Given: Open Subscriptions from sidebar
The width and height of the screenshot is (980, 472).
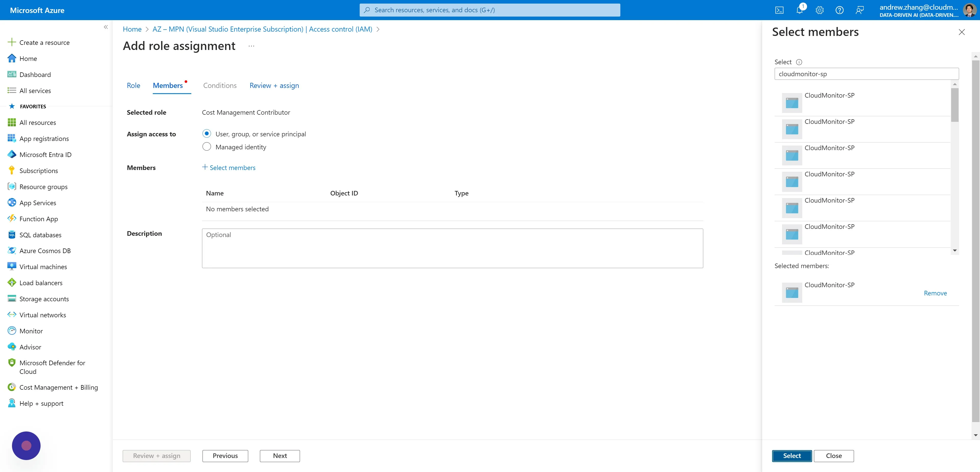Looking at the screenshot, I should click(39, 171).
